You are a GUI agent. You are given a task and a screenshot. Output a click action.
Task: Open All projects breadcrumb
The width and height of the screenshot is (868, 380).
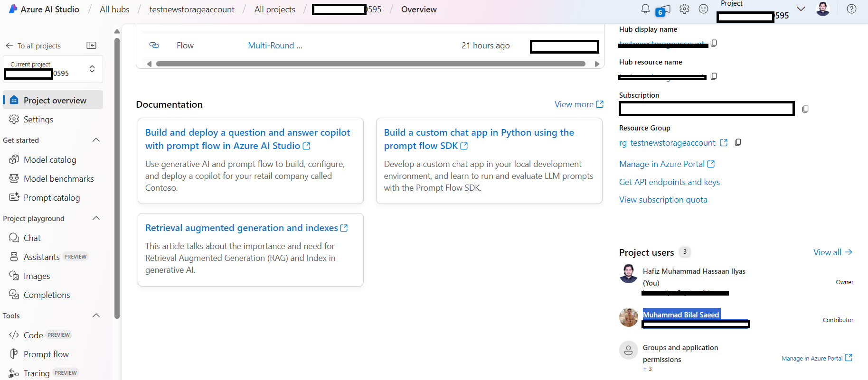[274, 9]
